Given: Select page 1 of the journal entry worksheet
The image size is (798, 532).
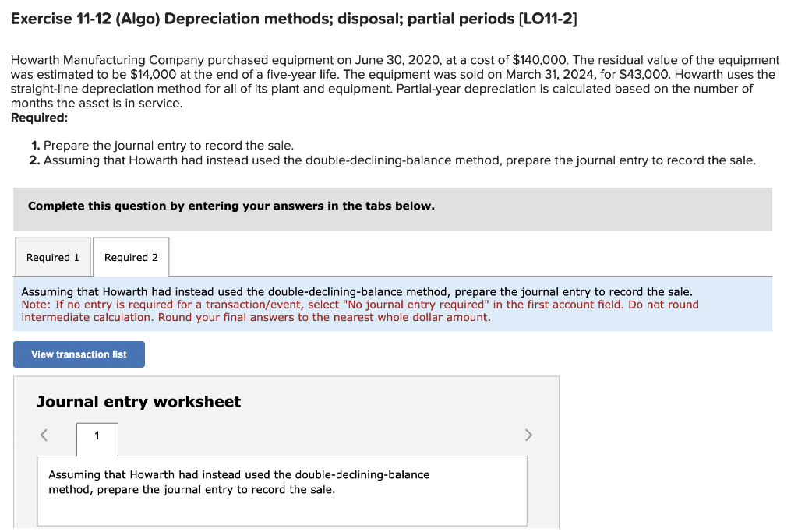Looking at the screenshot, I should tap(97, 439).
